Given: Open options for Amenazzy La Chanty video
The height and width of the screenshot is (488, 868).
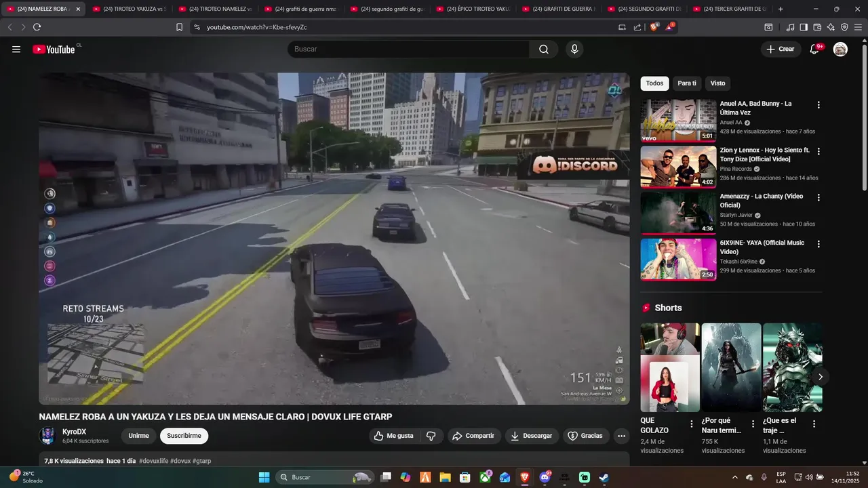Looking at the screenshot, I should 818,198.
